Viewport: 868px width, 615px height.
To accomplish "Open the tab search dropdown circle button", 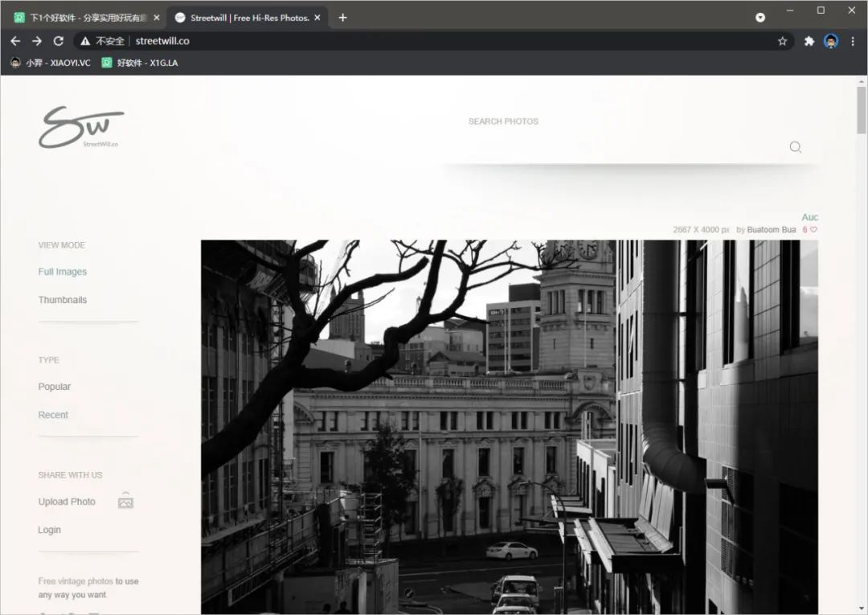I will tap(760, 18).
